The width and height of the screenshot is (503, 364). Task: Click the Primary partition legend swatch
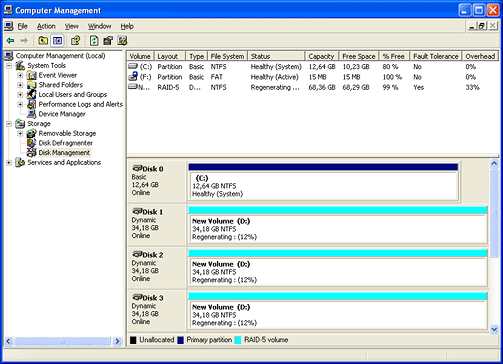point(180,340)
